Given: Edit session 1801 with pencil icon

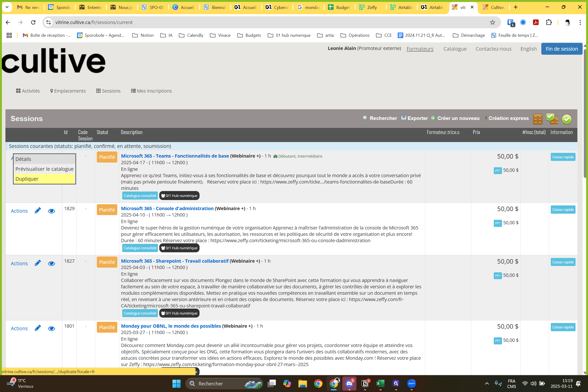Looking at the screenshot, I should click(x=38, y=328).
